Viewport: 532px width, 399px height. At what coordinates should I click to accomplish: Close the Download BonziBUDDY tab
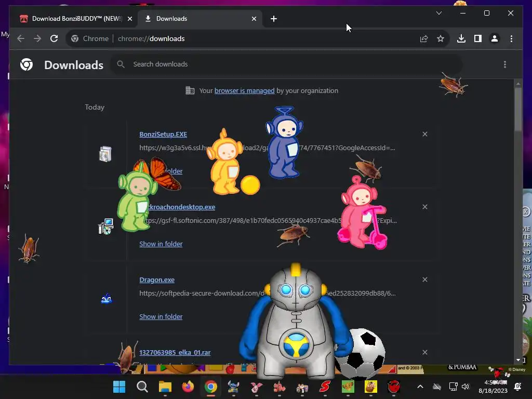pos(129,19)
